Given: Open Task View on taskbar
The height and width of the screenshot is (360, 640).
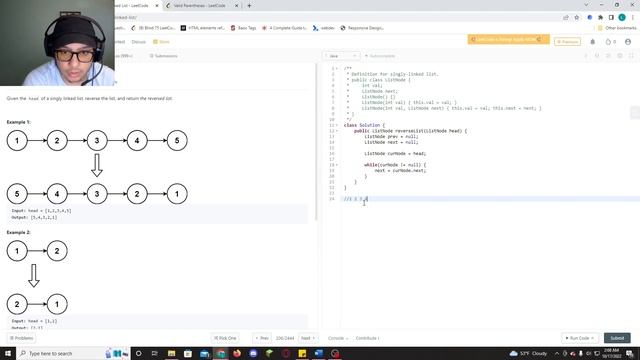Looking at the screenshot, I should click(x=155, y=353).
